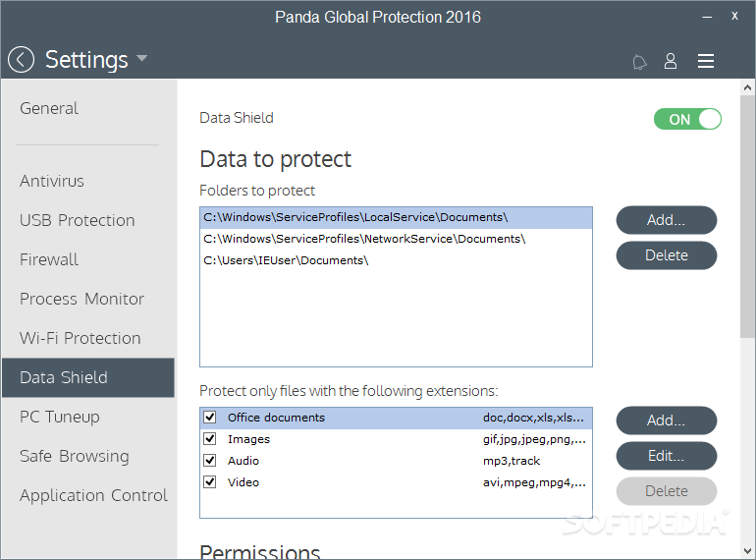The image size is (756, 560).
Task: Expand the Settings dropdown arrow
Action: point(141,58)
